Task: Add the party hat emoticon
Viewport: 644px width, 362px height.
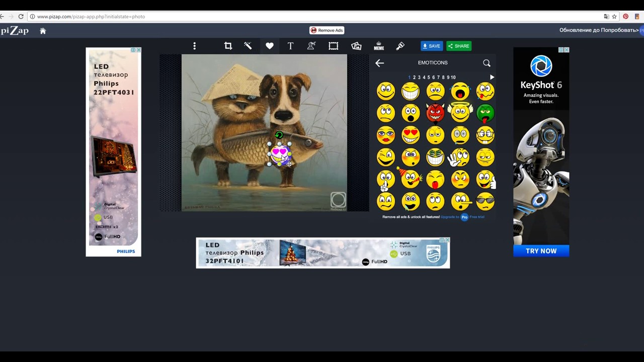Action: (410, 178)
